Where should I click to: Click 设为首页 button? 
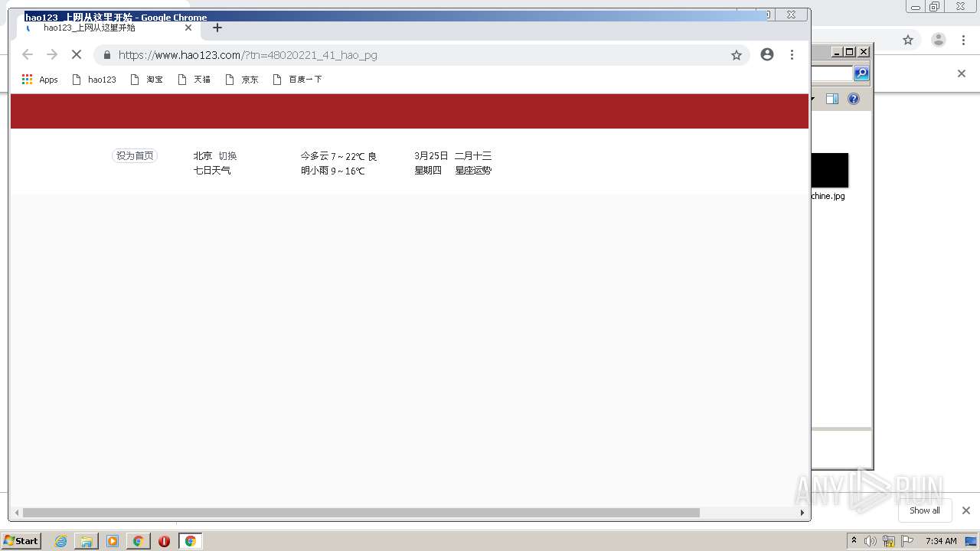[x=135, y=156]
